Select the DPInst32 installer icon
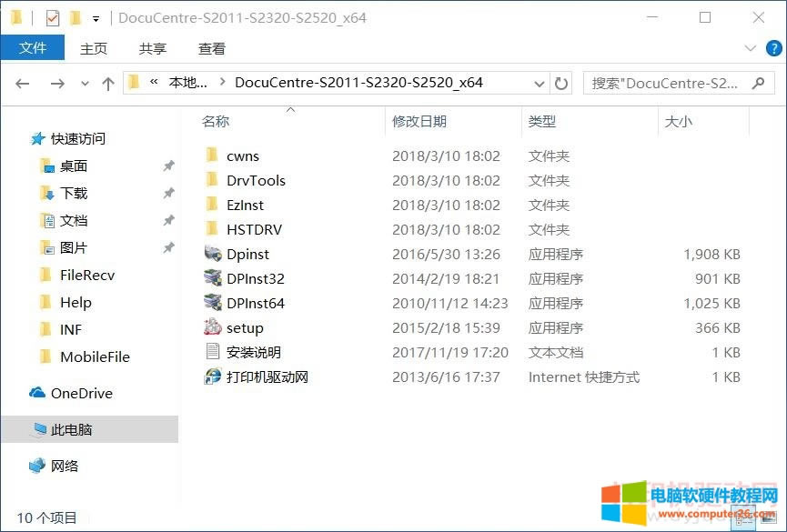Viewport: 787px width, 532px height. tap(212, 278)
